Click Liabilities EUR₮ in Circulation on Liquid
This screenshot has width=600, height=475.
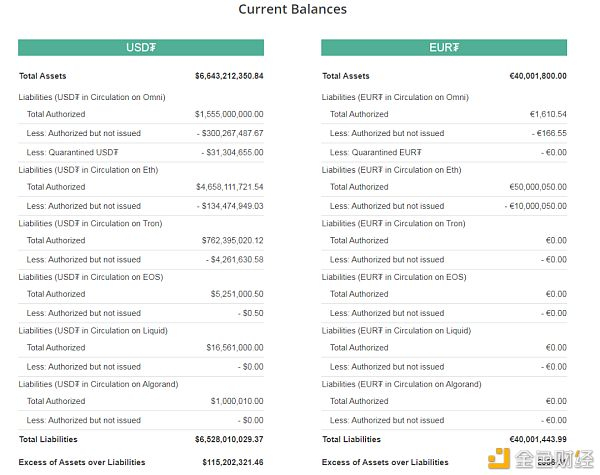point(396,330)
